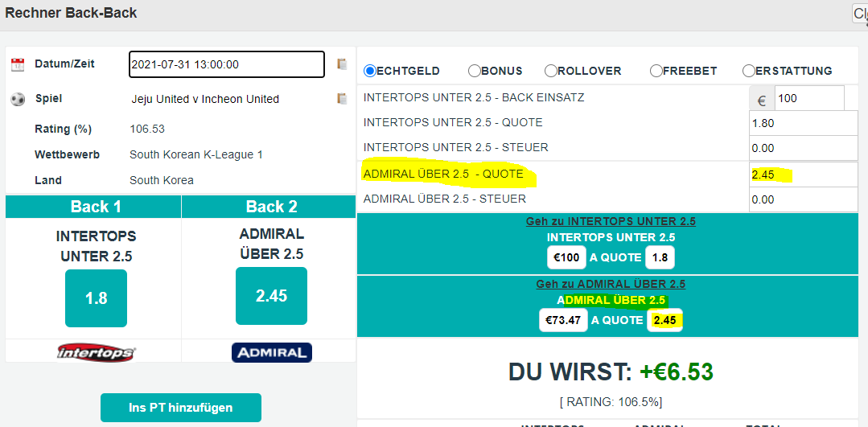Open the Geh zu INTERTOPS UNTER 2.5 link
The height and width of the screenshot is (427, 868).
coord(611,222)
